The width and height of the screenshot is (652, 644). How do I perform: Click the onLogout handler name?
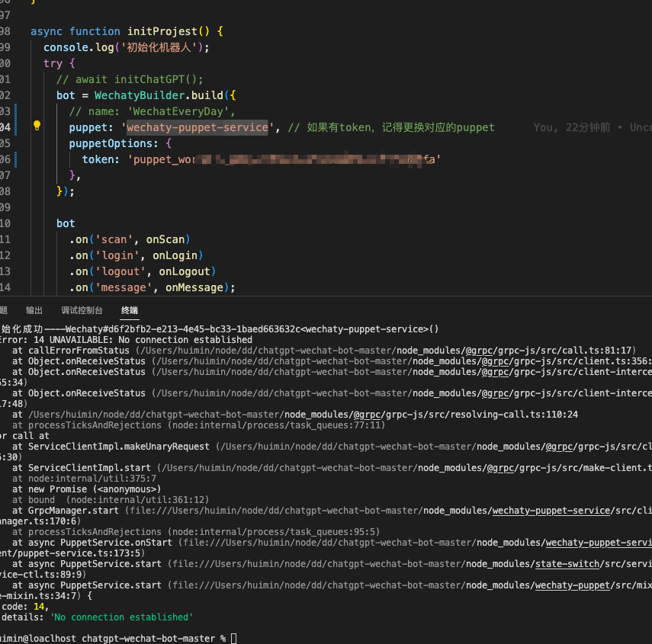(185, 272)
